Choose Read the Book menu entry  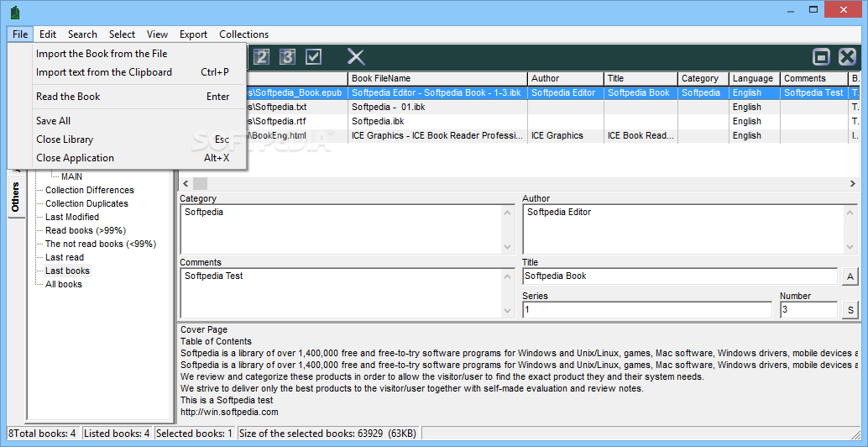[x=128, y=97]
